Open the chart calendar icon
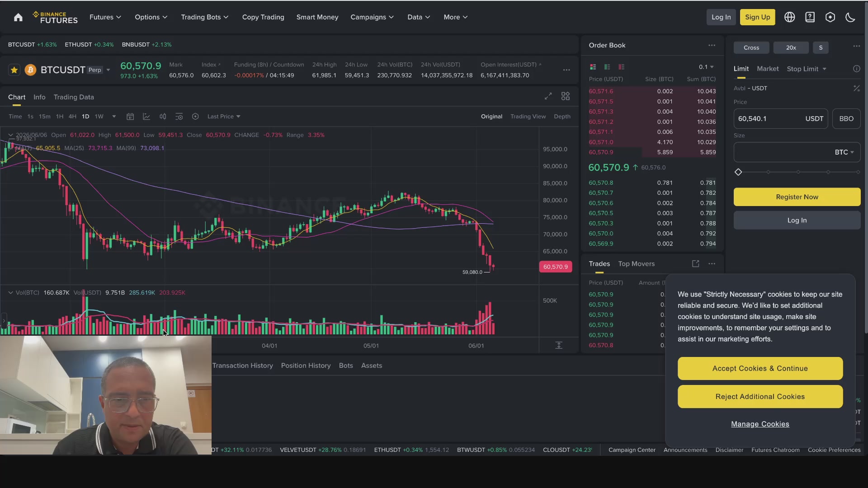This screenshot has height=488, width=868. tap(130, 117)
